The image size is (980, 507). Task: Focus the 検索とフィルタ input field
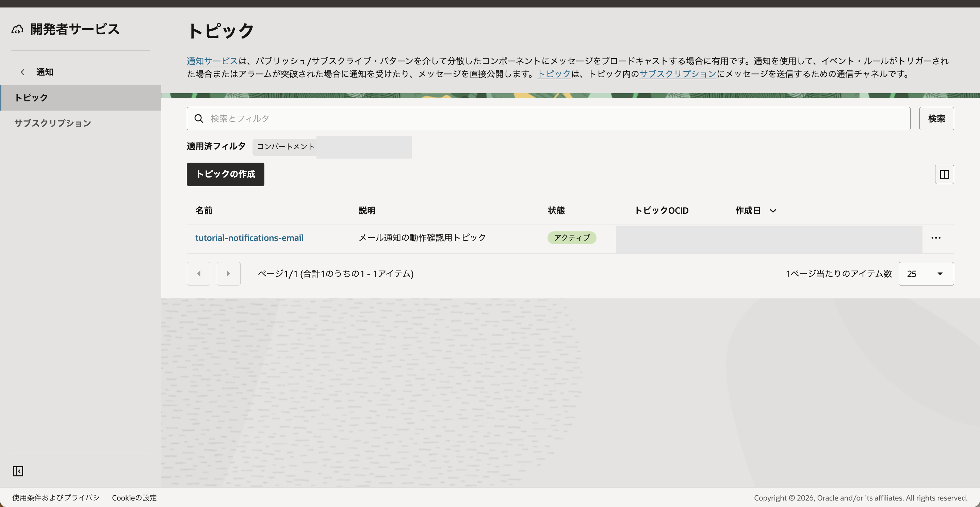548,119
